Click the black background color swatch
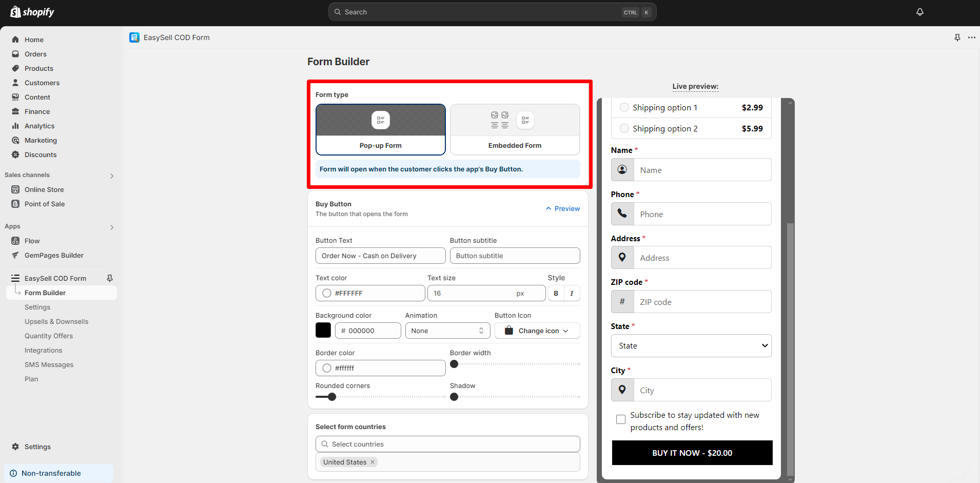 tap(323, 330)
